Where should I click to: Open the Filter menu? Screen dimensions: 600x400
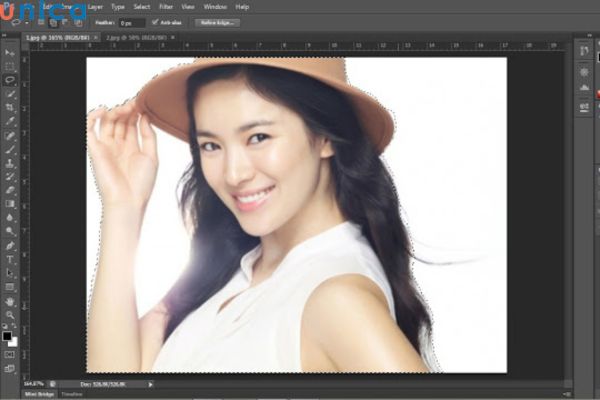point(165,6)
